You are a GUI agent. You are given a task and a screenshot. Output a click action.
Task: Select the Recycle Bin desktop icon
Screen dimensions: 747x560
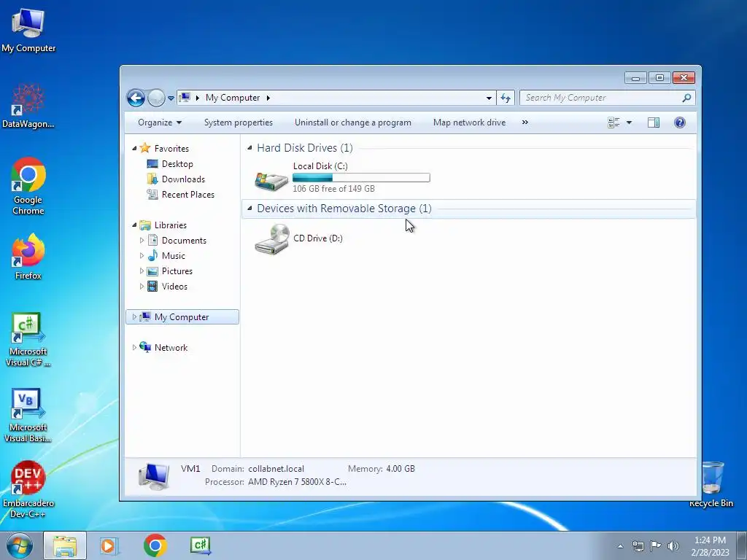pyautogui.click(x=711, y=484)
